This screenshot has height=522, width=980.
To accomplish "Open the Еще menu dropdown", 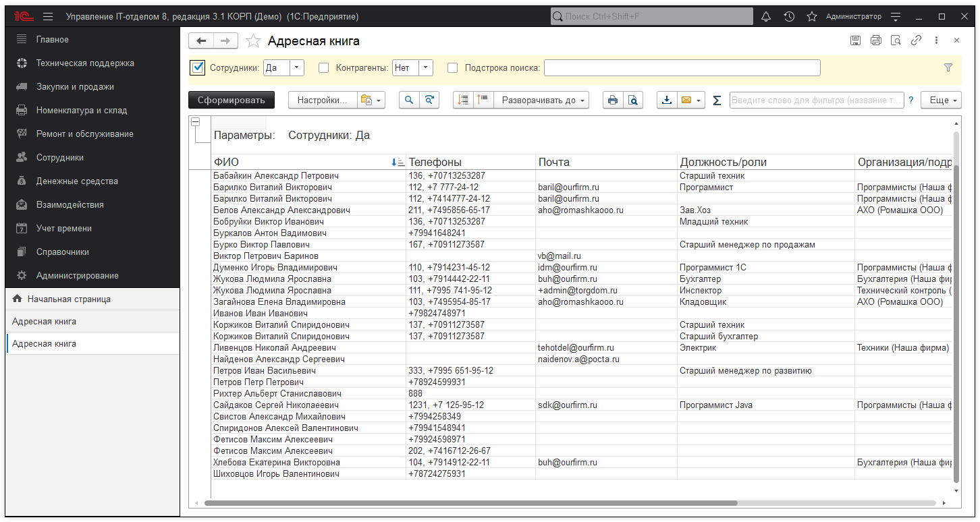I will 941,100.
